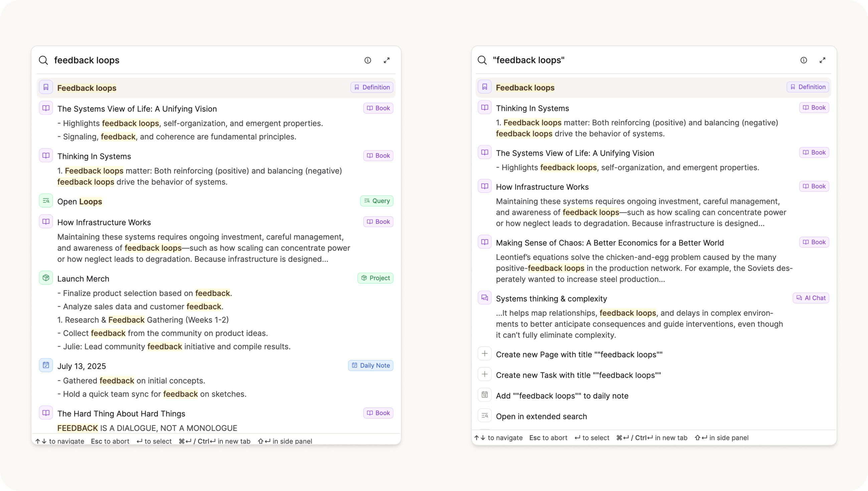This screenshot has width=868, height=491.
Task: Click the info icon in right search panel
Action: coord(804,60)
